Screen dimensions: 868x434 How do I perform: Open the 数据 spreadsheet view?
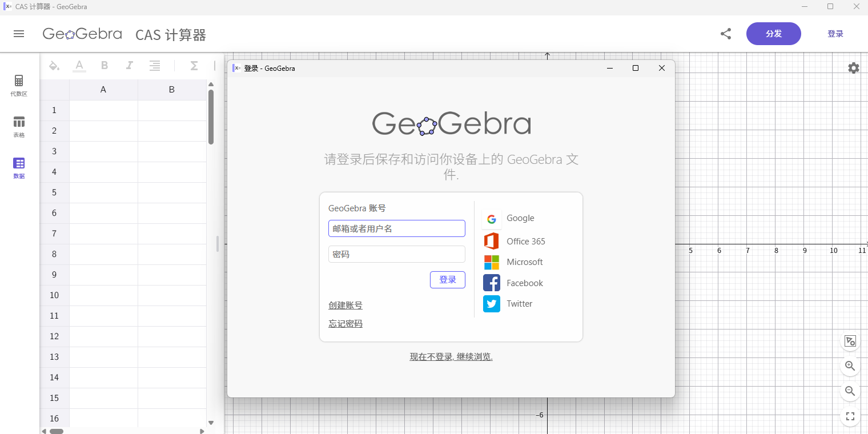19,168
